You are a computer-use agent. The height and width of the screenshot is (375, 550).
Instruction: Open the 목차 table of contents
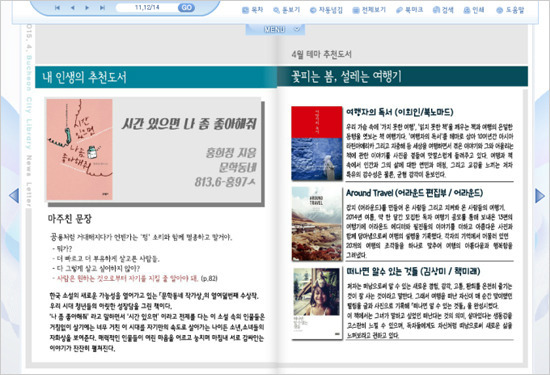click(x=253, y=10)
